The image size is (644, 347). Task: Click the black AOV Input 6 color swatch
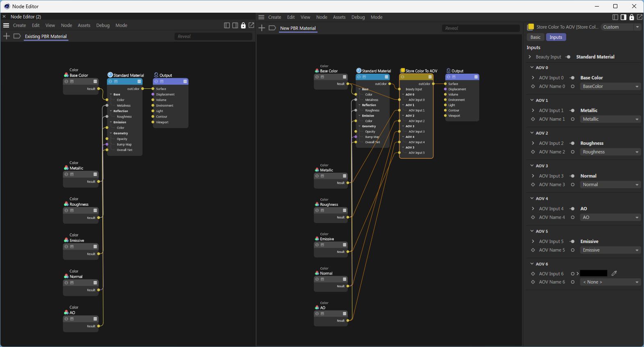(594, 273)
